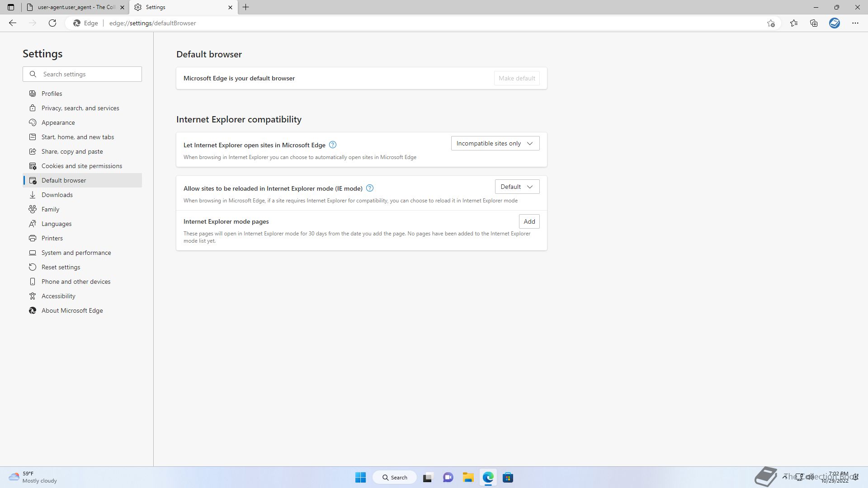The width and height of the screenshot is (868, 488).
Task: Go to Appearance settings
Action: tap(82, 122)
